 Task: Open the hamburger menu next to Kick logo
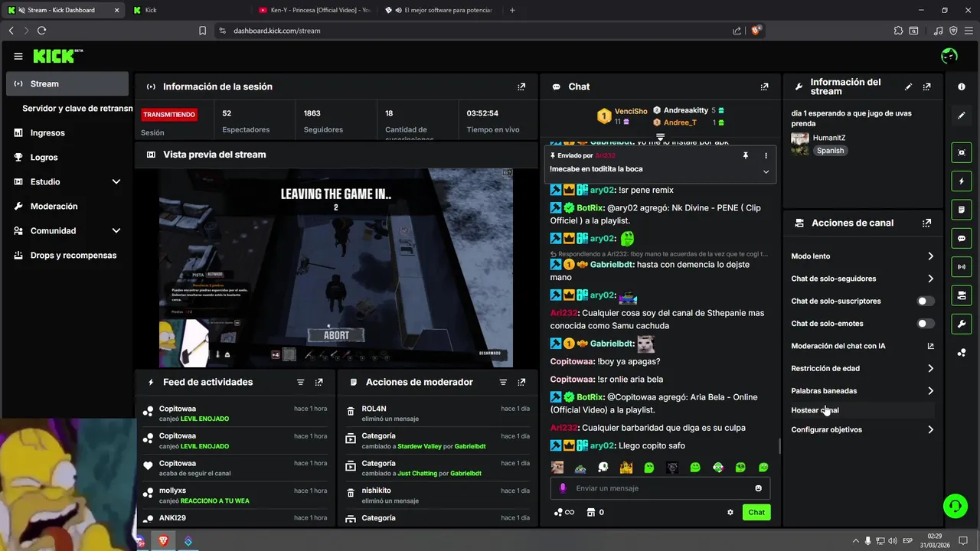click(x=18, y=56)
